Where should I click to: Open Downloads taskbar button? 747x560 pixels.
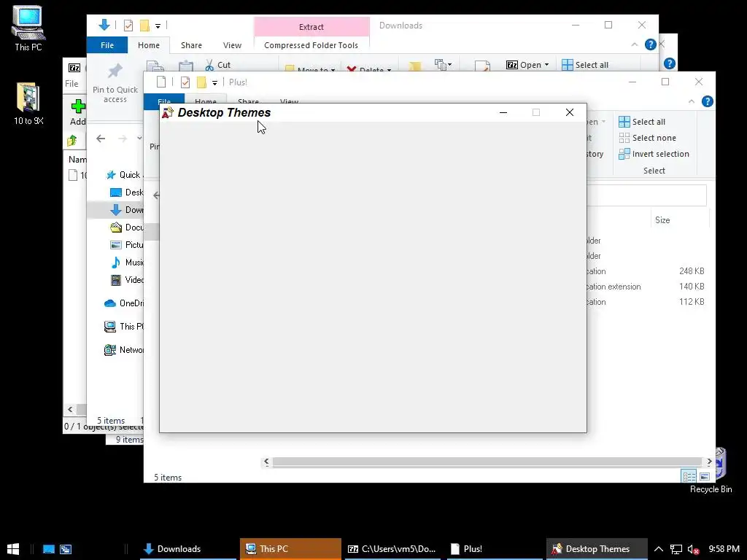[x=187, y=549]
